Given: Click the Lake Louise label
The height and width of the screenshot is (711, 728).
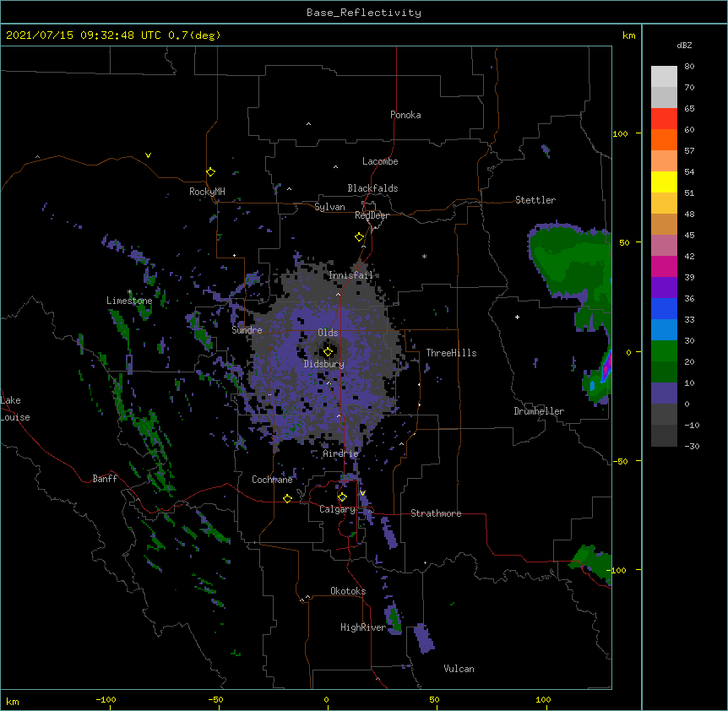Looking at the screenshot, I should (x=15, y=409).
